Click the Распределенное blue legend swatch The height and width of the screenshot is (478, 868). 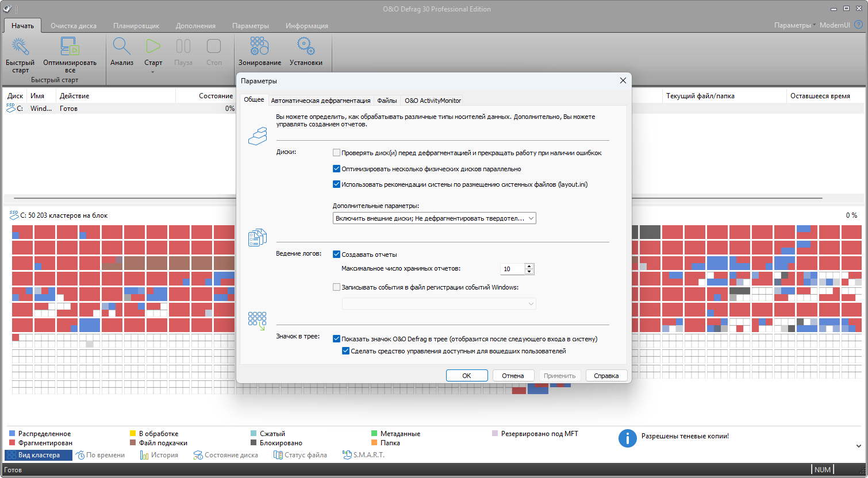point(12,434)
